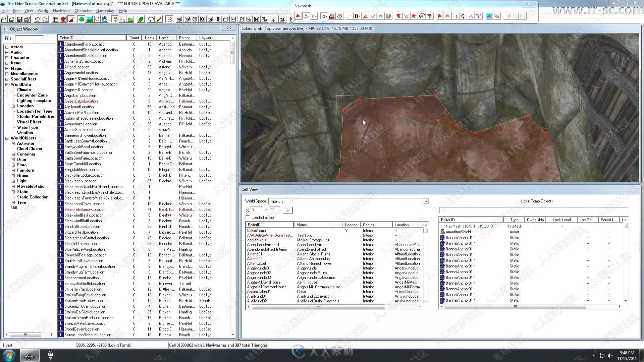644x362 pixels.
Task: Click the NavMesh top menu item
Action: [61, 11]
